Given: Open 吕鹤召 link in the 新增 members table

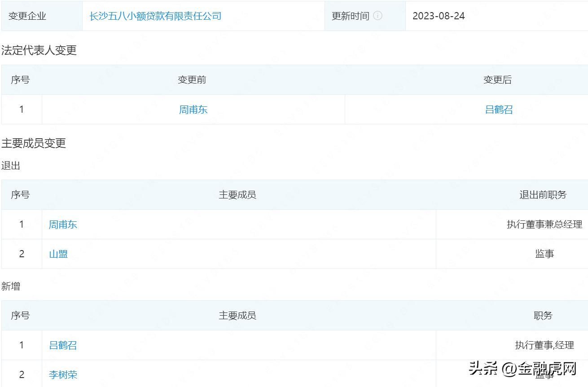Looking at the screenshot, I should pos(63,345).
